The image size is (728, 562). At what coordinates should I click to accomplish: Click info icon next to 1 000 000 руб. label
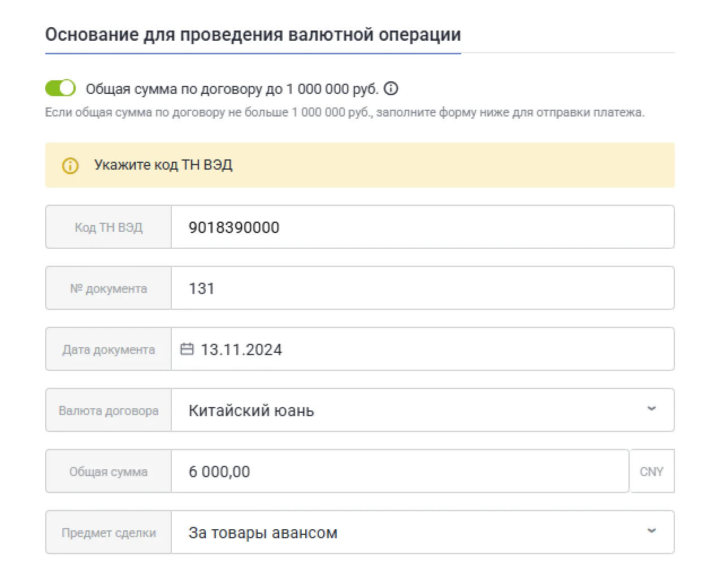[x=391, y=89]
